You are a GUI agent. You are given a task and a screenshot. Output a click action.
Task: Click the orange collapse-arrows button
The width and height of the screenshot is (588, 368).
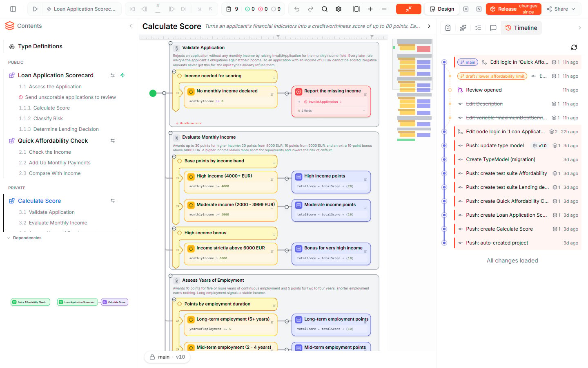point(409,9)
